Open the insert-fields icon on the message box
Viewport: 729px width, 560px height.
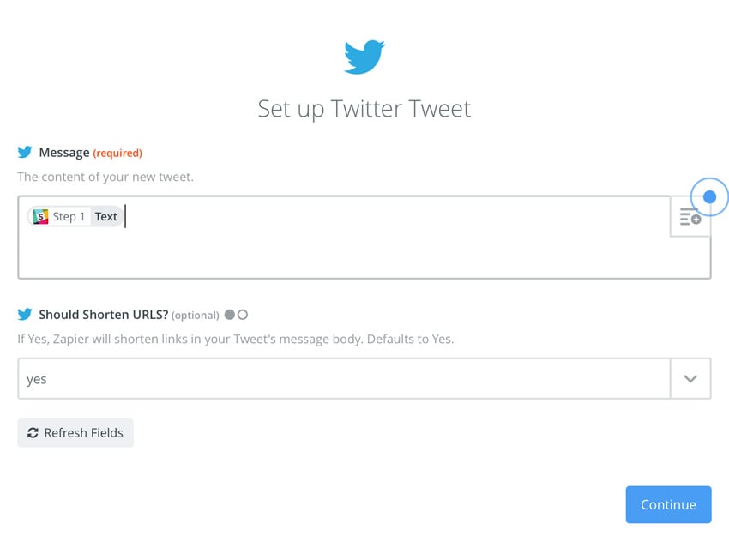point(690,217)
